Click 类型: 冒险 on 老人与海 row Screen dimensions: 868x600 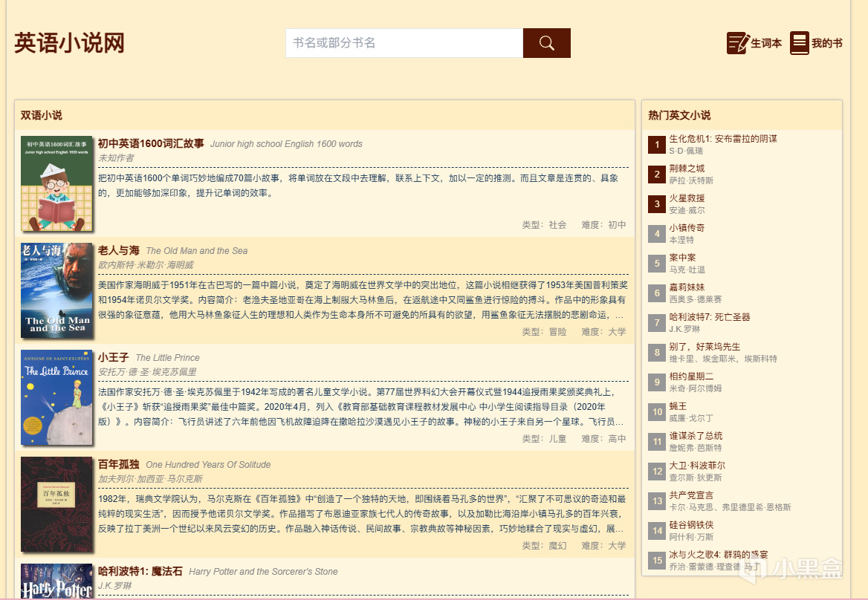[x=544, y=332]
